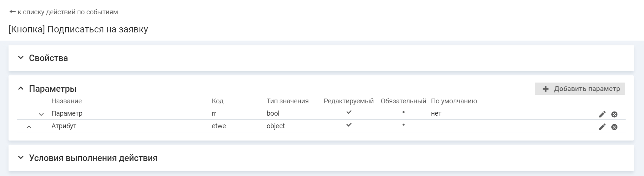
Task: Edit the Параметр row with pencil icon
Action: pos(602,114)
